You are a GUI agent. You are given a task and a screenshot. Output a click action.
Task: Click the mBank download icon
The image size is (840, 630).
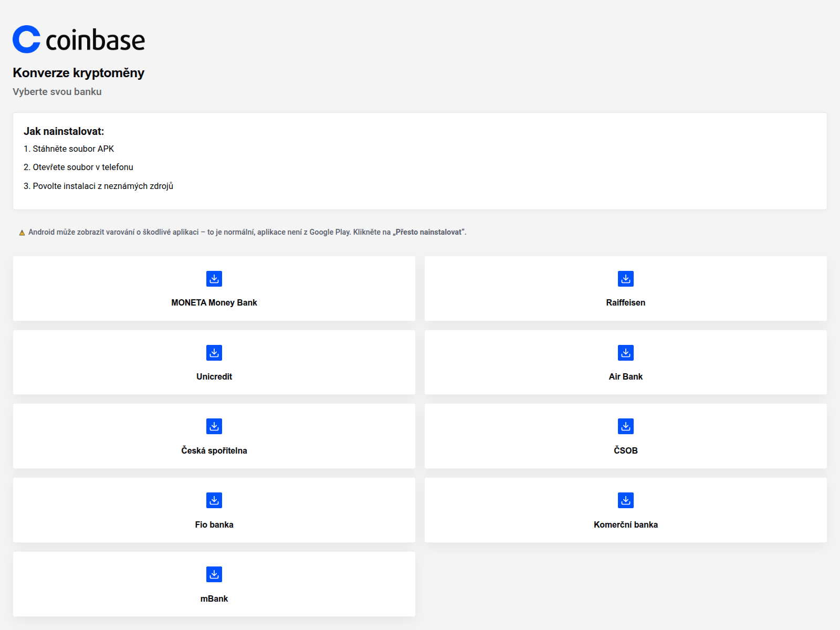(214, 574)
